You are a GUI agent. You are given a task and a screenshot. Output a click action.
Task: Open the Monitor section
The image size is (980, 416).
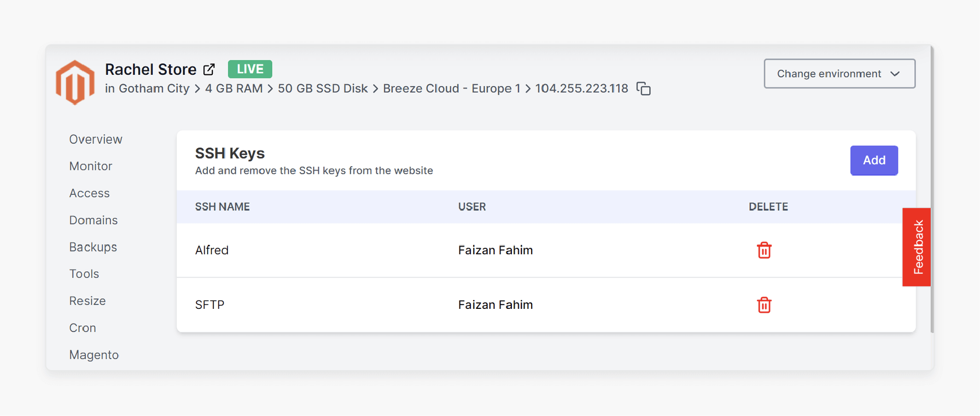[x=91, y=166]
